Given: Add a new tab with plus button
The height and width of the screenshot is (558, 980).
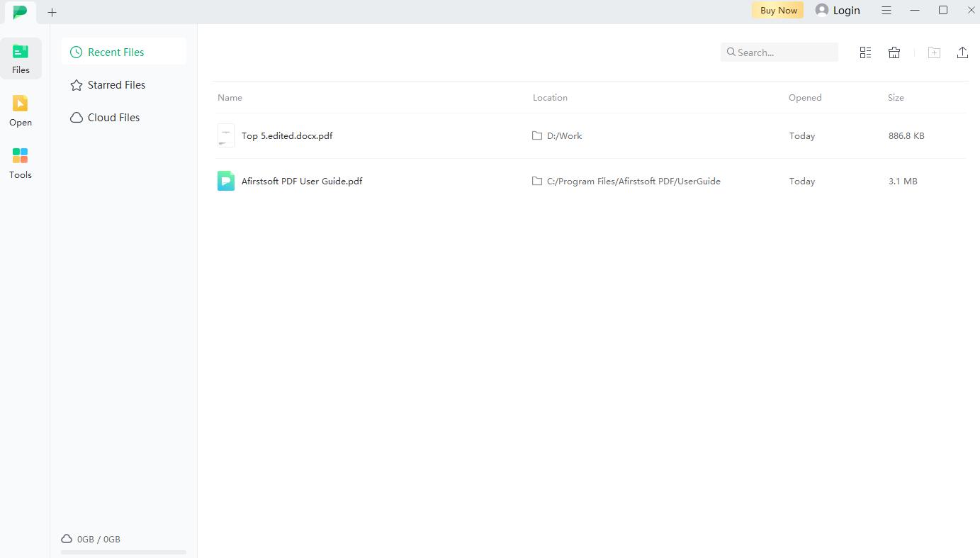Looking at the screenshot, I should [x=52, y=12].
